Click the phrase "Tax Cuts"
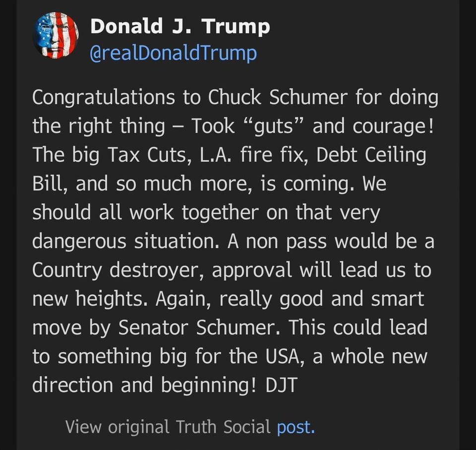This screenshot has height=450, width=476. (x=133, y=155)
